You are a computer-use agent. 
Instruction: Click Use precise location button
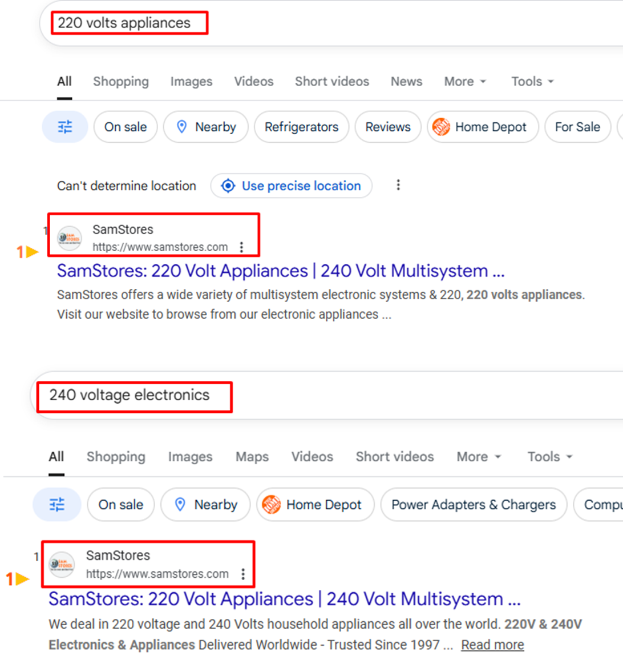(x=292, y=186)
